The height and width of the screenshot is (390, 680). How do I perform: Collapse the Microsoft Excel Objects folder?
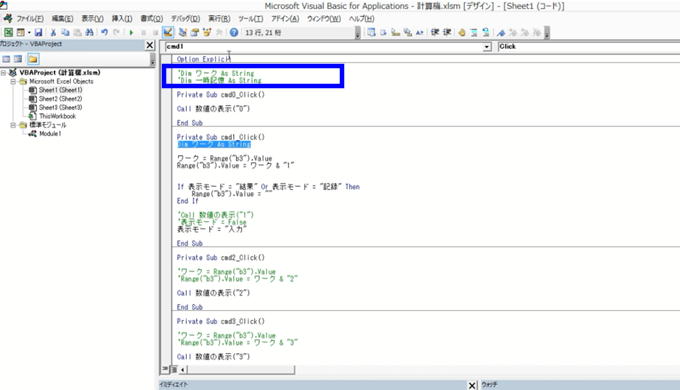[13, 81]
